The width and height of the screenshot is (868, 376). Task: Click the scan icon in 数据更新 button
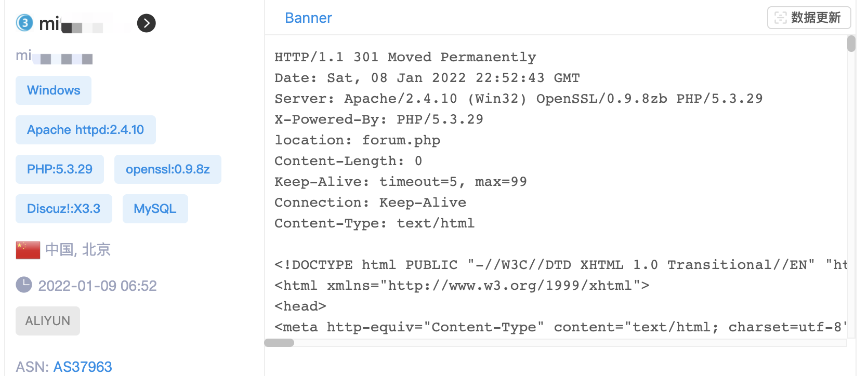pos(780,18)
